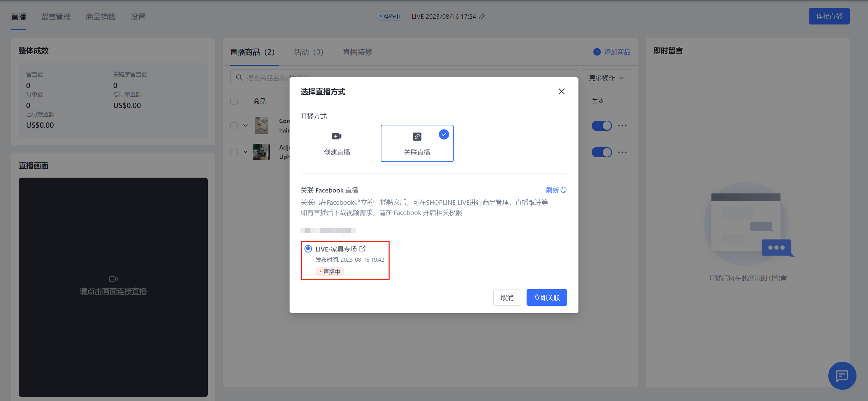Choose the LIVE-家具专场 radio button
Viewport: 868px width, 401px height.
pyautogui.click(x=308, y=249)
